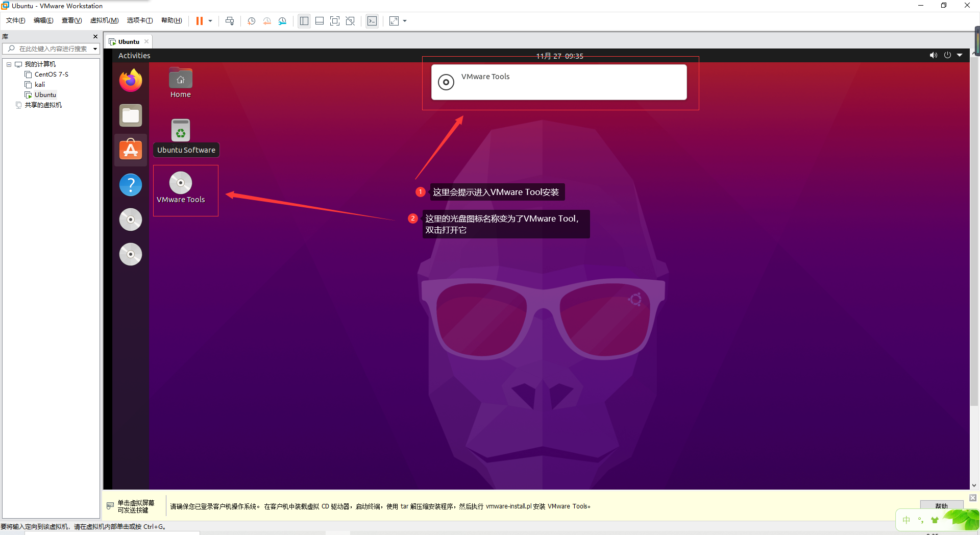The height and width of the screenshot is (535, 980).
Task: Open the Ubuntu system menu arrow
Action: tap(960, 55)
